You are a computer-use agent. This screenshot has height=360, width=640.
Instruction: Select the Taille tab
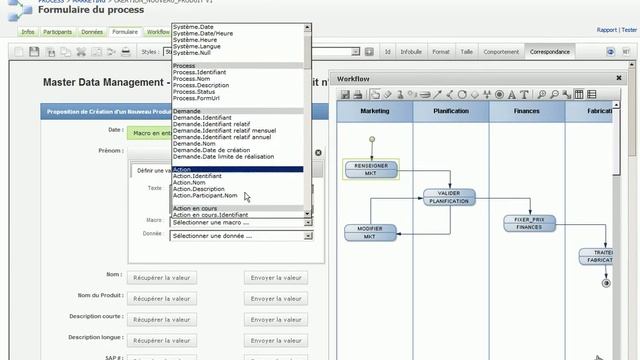467,52
